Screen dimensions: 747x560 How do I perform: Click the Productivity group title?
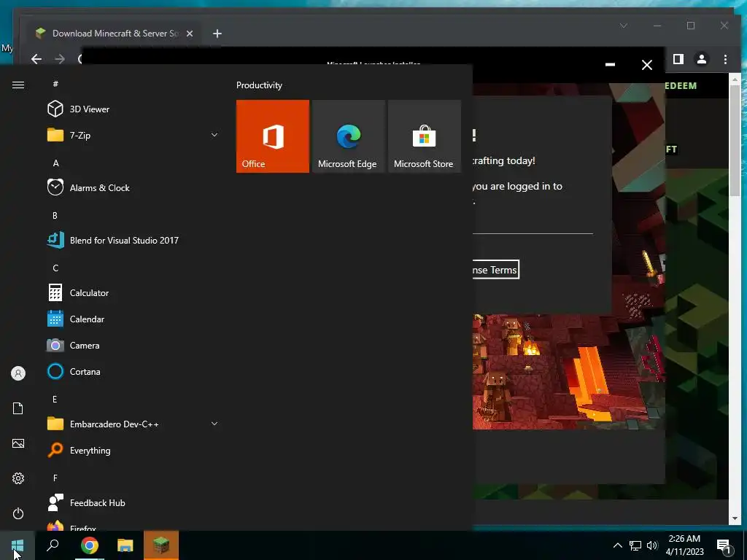coord(259,85)
